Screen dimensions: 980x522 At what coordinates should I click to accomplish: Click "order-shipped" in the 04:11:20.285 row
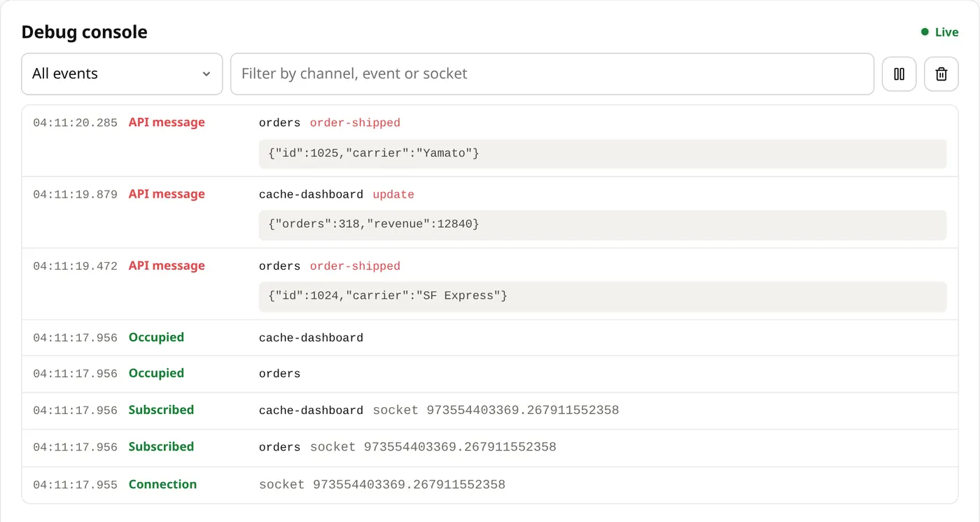click(x=355, y=123)
